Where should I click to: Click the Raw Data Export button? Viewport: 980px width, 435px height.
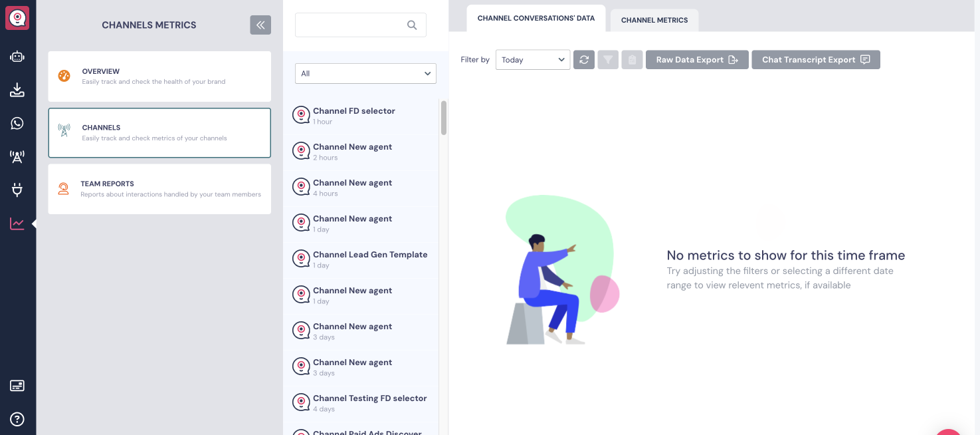pos(697,59)
